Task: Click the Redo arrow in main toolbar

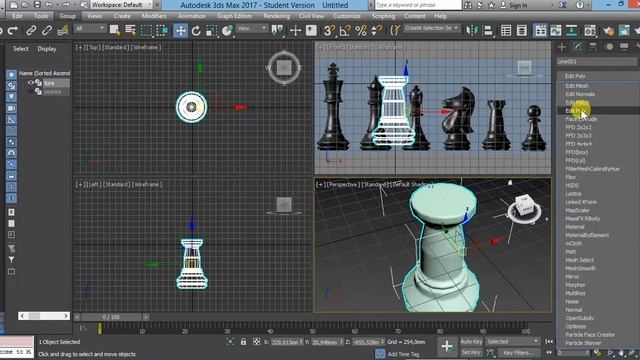Action: pyautogui.click(x=13, y=31)
